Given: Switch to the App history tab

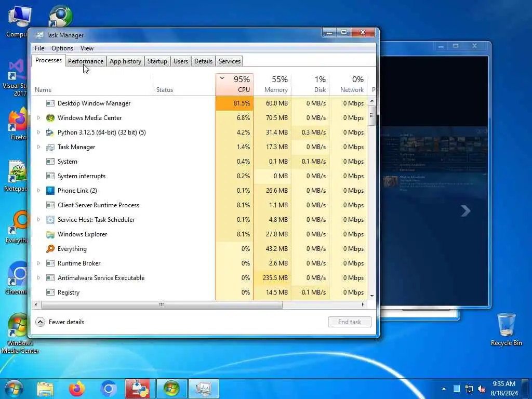Looking at the screenshot, I should point(125,61).
